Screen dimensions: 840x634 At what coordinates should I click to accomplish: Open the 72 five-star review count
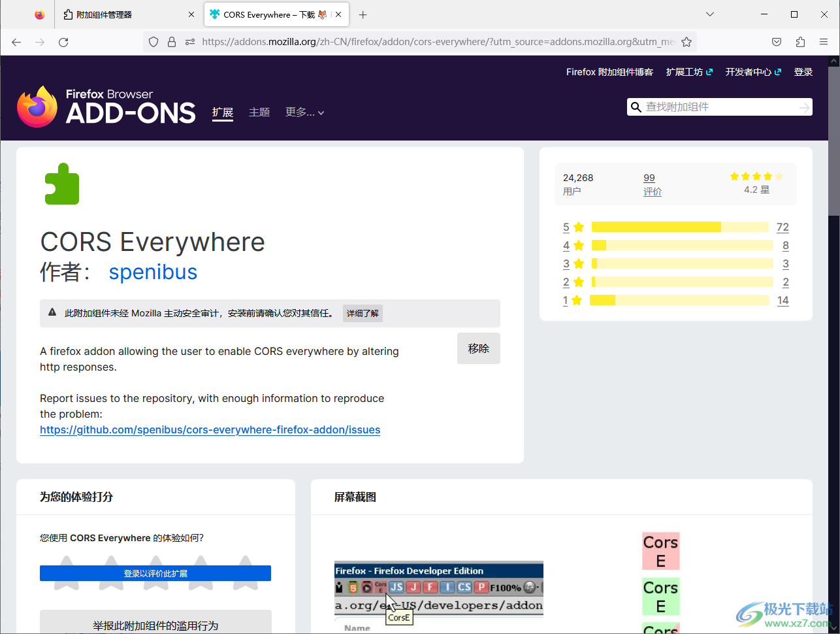tap(783, 227)
